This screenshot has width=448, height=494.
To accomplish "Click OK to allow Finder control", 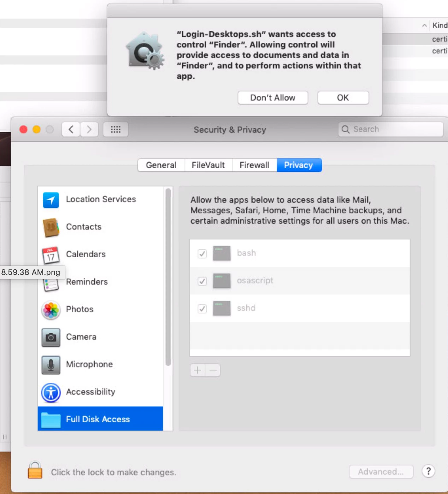I will tap(343, 98).
